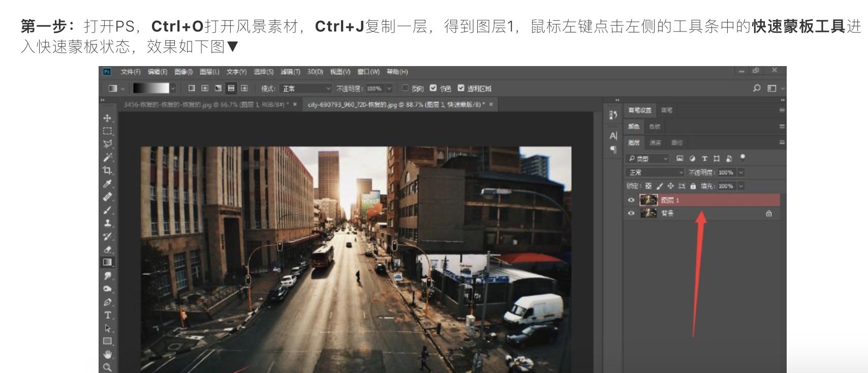
Task: Select the Brush tool
Action: pyautogui.click(x=107, y=210)
